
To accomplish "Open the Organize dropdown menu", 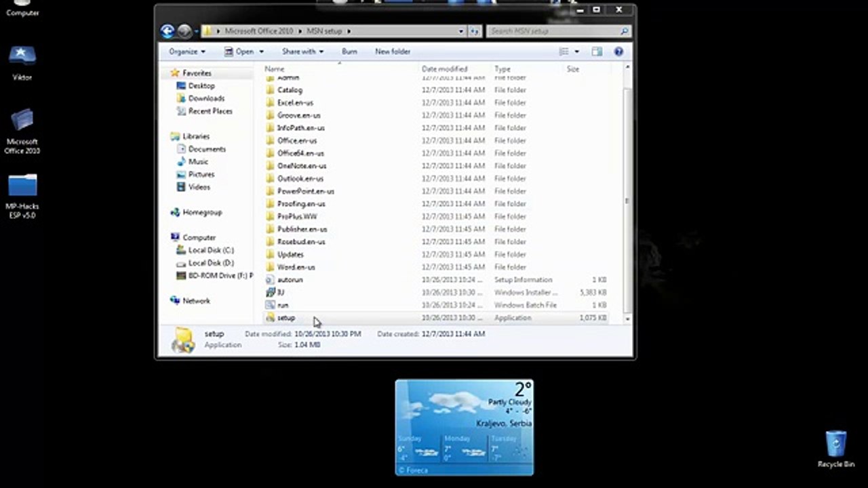I will click(x=186, y=52).
